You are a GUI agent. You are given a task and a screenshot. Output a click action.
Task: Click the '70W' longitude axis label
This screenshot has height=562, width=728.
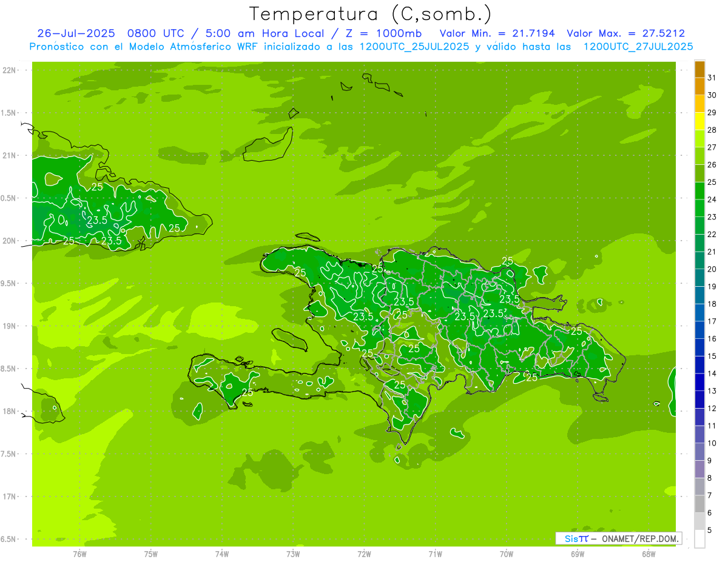click(x=507, y=554)
